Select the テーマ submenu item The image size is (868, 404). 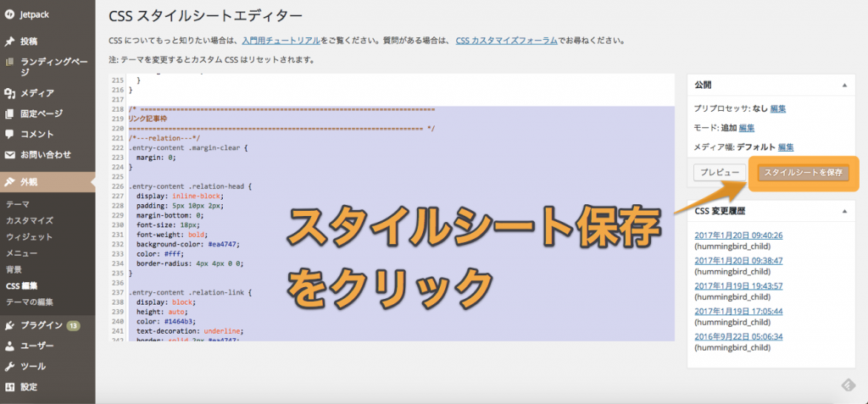pyautogui.click(x=18, y=204)
